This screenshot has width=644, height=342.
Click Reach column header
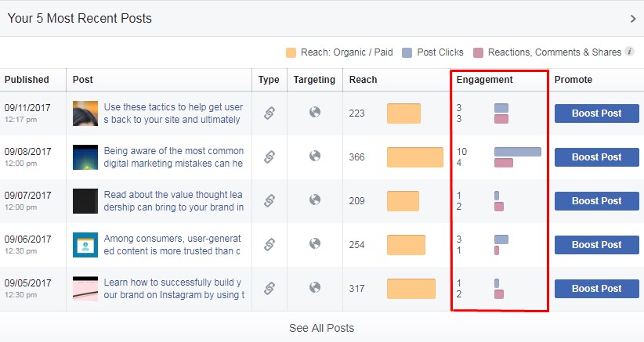(363, 80)
